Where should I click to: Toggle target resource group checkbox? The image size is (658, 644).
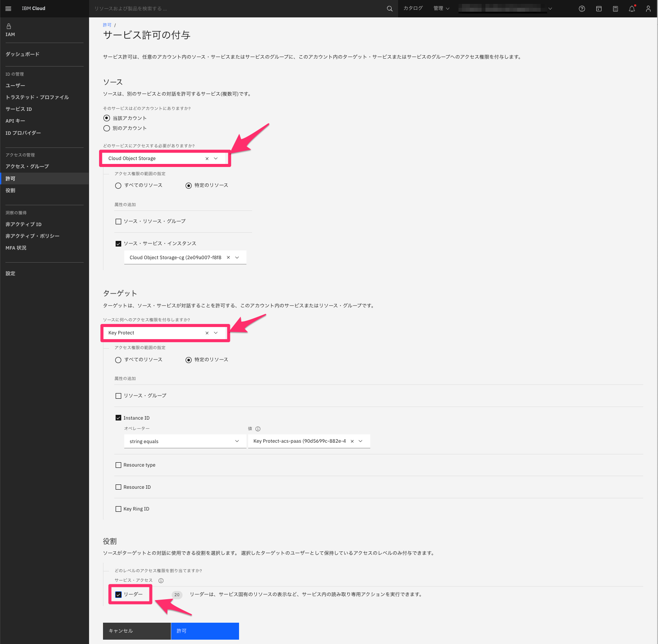pyautogui.click(x=118, y=396)
